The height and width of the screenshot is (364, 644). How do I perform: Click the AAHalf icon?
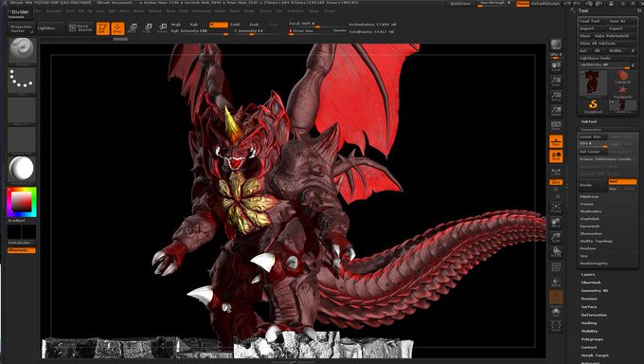point(556,111)
